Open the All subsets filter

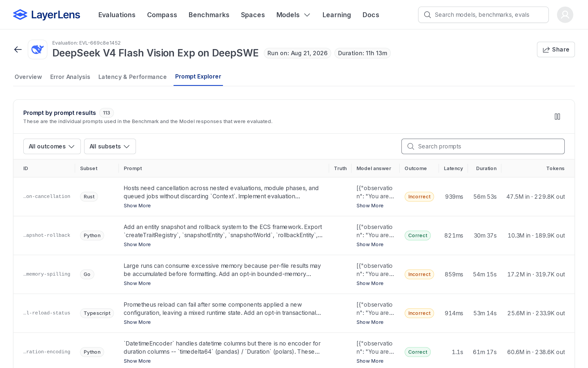[110, 147]
